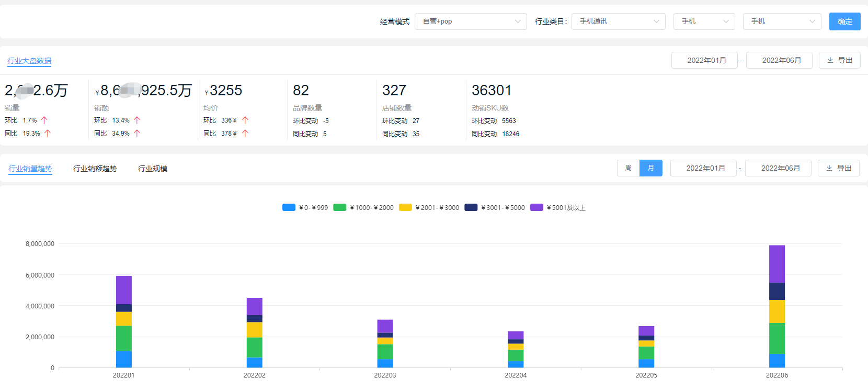Select the 行业大盘数据 tab
The height and width of the screenshot is (389, 868).
click(x=29, y=61)
